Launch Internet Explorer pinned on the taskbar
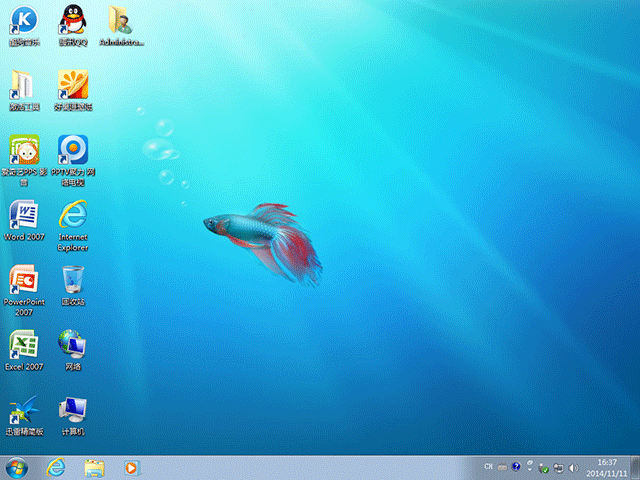Viewport: 640px width, 480px height. 57,467
